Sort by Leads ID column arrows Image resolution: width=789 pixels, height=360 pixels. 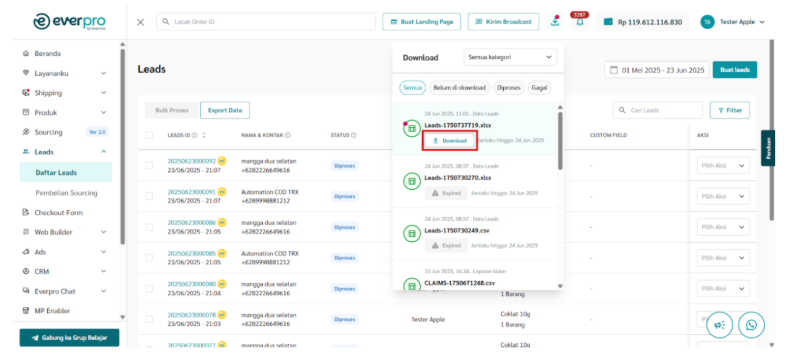click(x=205, y=135)
